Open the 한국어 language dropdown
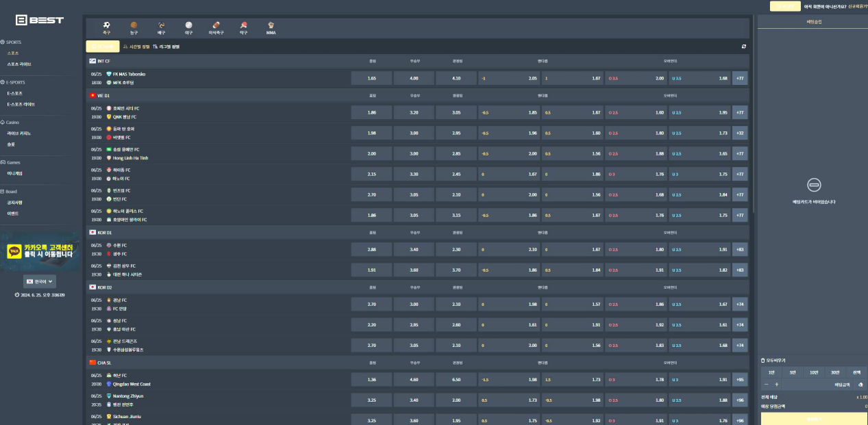Viewport: 868px width, 425px height. point(40,281)
